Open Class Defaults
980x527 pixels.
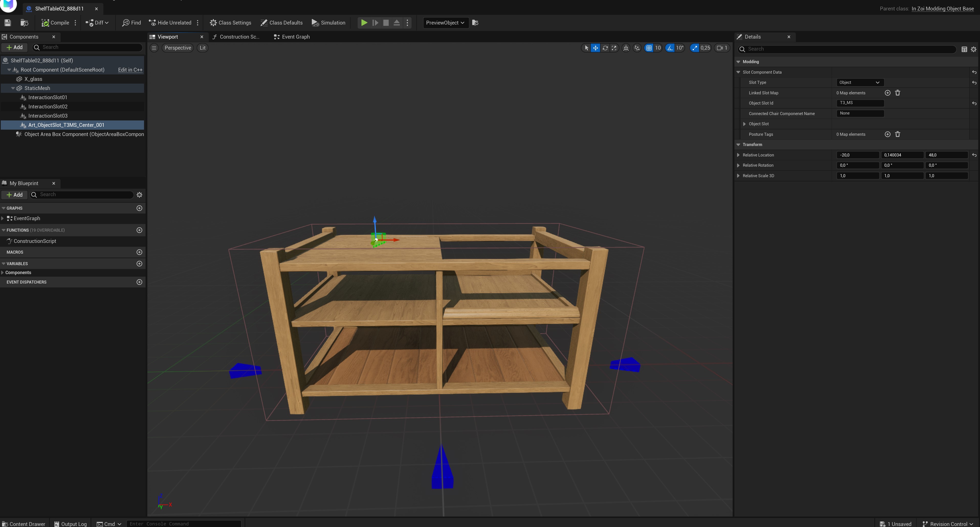click(x=282, y=23)
